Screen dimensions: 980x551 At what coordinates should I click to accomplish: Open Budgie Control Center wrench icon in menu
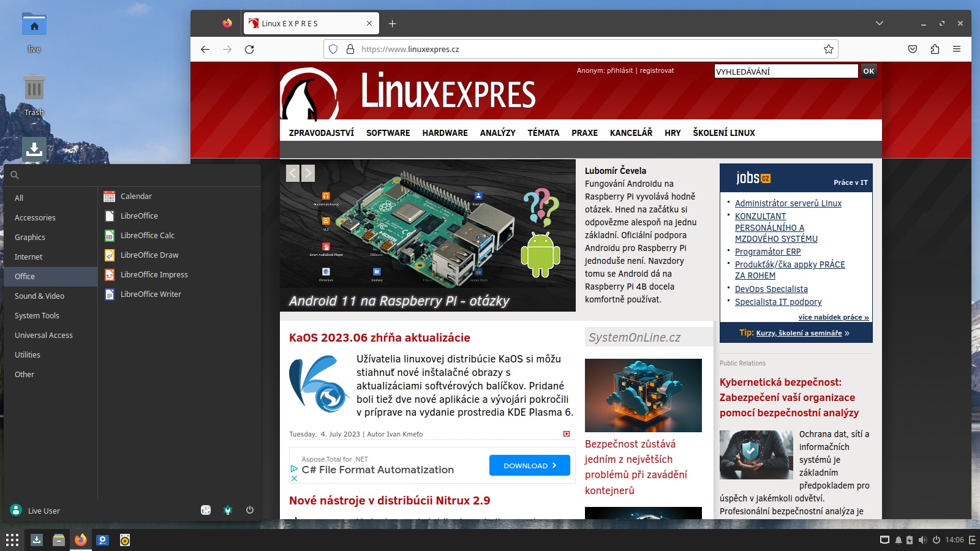(x=228, y=510)
